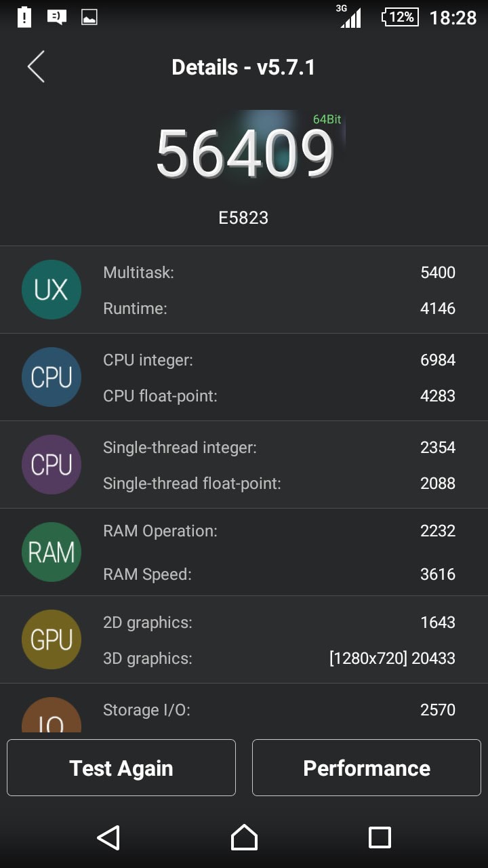Select the brown IO category icon

tap(52, 715)
